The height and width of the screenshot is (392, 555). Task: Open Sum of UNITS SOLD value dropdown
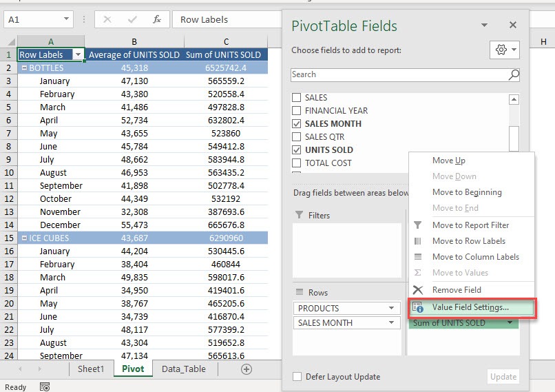tap(510, 322)
